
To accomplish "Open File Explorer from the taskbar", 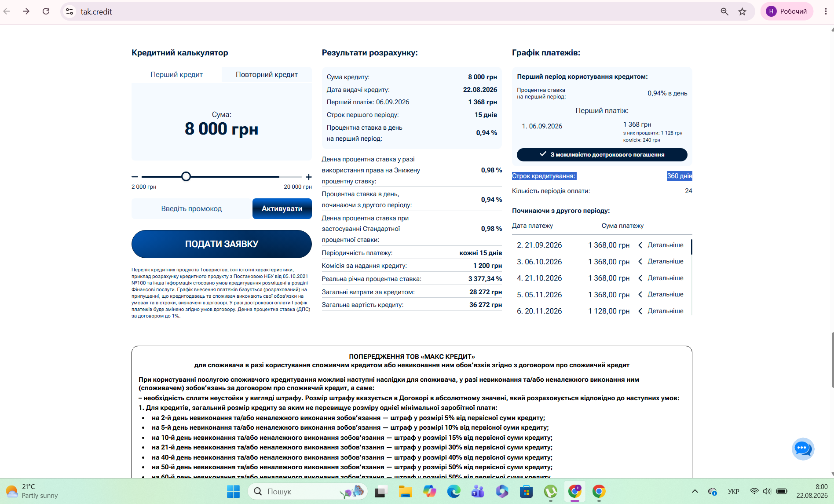I will 405,491.
